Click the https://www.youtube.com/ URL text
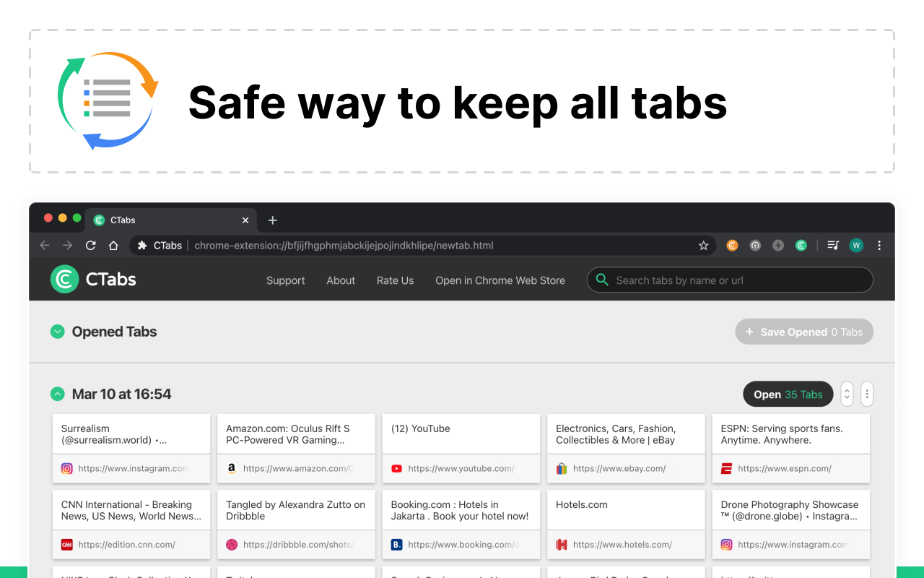This screenshot has height=578, width=924. pos(461,468)
